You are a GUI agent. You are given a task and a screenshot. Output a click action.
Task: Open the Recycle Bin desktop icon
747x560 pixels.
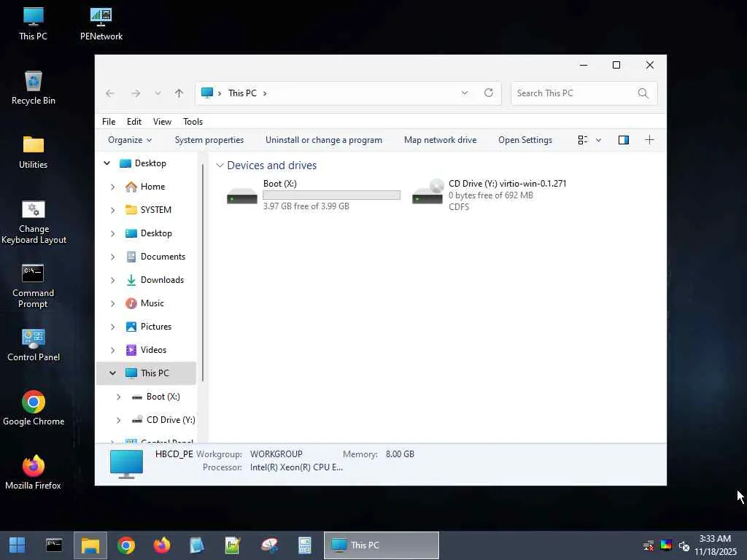pyautogui.click(x=34, y=88)
